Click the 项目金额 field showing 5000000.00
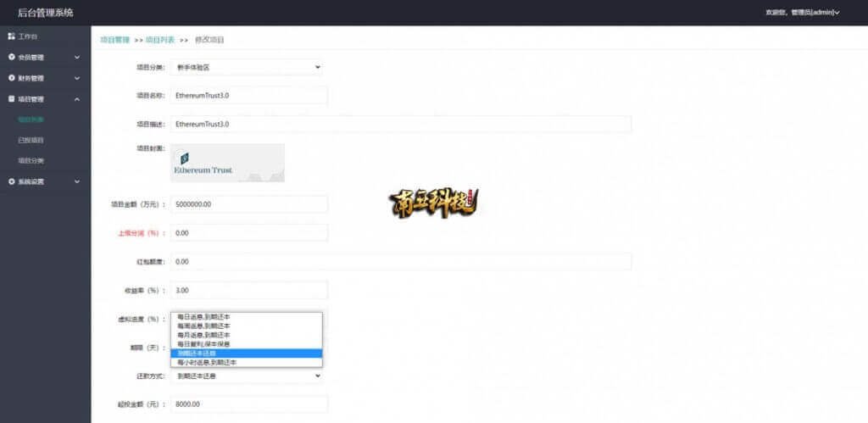 (x=248, y=204)
